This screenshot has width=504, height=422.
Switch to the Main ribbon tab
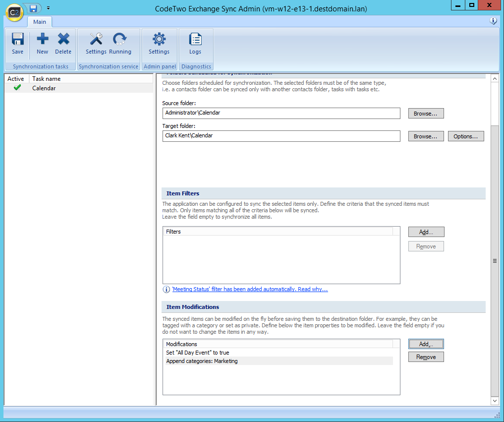[x=40, y=22]
